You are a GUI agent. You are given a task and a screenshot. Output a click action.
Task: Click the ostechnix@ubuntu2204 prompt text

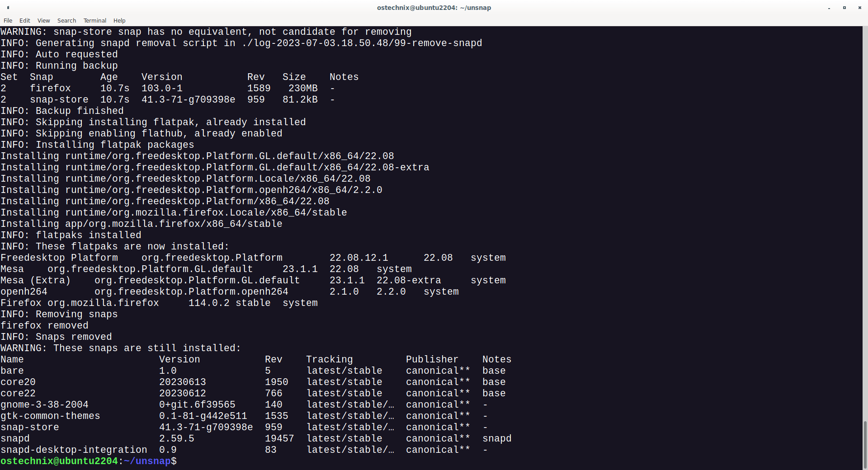click(x=59, y=461)
